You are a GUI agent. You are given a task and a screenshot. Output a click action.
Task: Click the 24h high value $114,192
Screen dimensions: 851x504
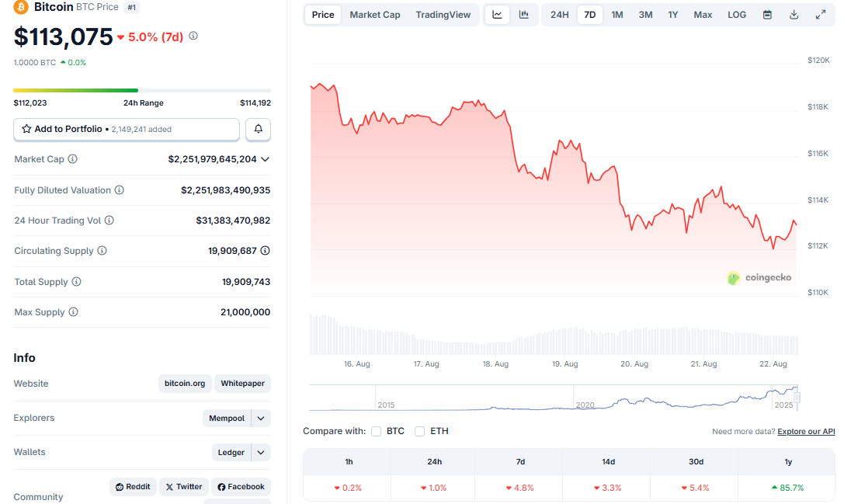[x=255, y=103]
